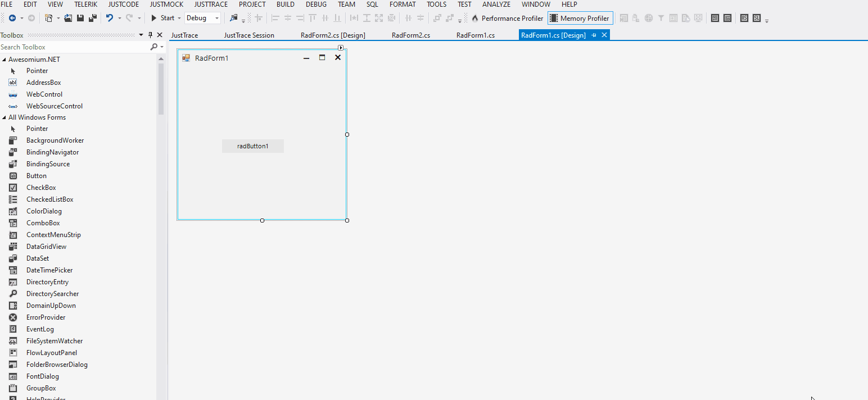868x400 pixels.
Task: Select the AddressBox toolbox item
Action: [43, 83]
